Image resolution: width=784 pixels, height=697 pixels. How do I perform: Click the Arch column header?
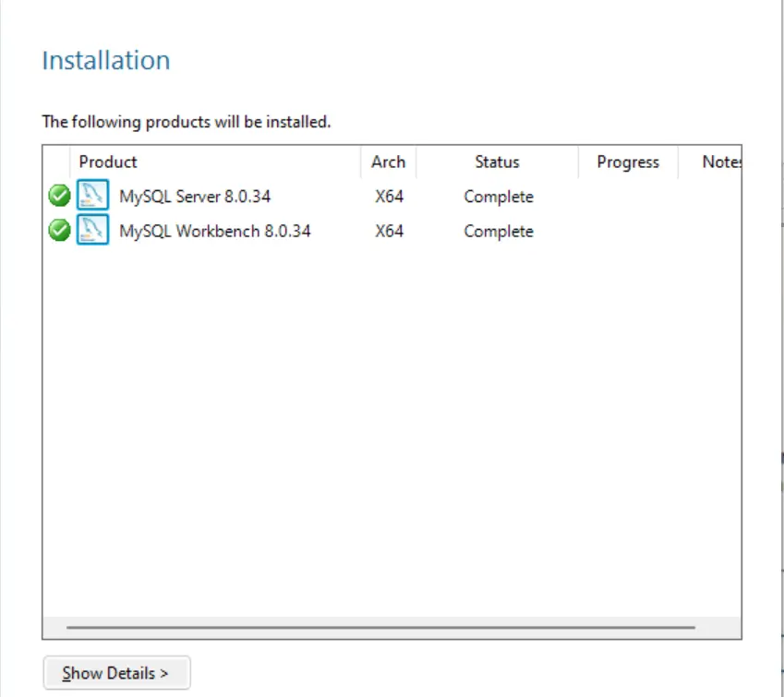click(388, 162)
